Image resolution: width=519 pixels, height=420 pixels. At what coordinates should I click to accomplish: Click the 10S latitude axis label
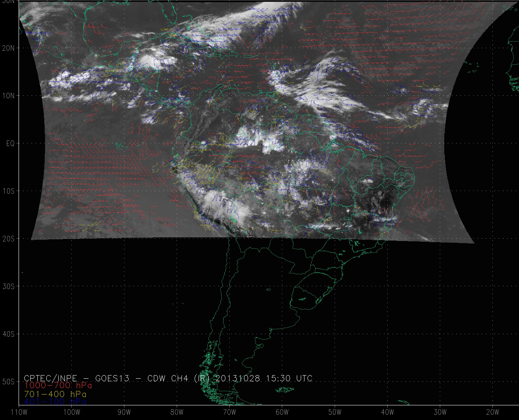(9, 191)
